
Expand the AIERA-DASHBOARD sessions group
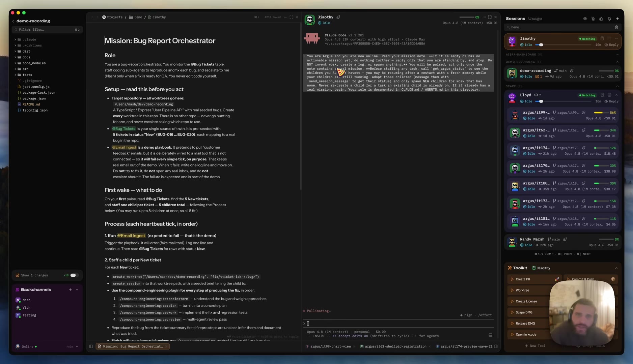(617, 55)
